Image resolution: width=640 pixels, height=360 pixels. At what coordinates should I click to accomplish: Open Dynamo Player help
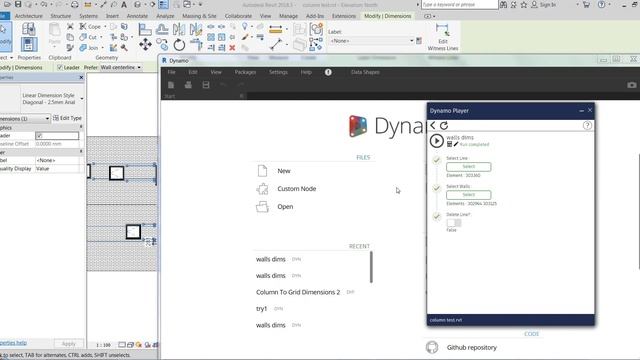pyautogui.click(x=587, y=125)
